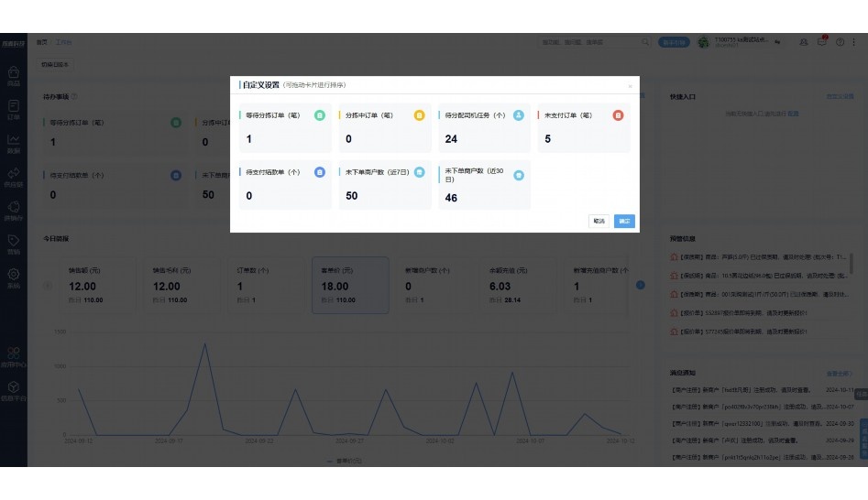Viewport: 868px width, 500px height.
Task: Click the search box in the top bar
Action: click(x=591, y=42)
